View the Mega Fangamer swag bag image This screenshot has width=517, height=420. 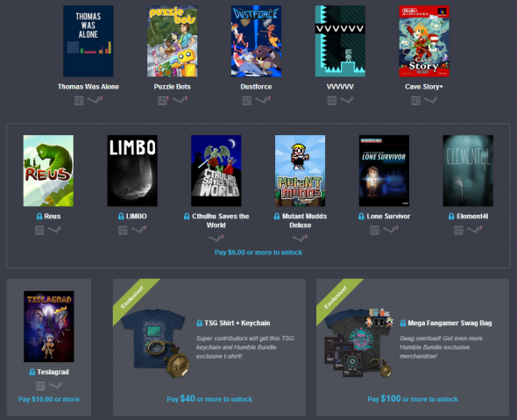(x=359, y=343)
